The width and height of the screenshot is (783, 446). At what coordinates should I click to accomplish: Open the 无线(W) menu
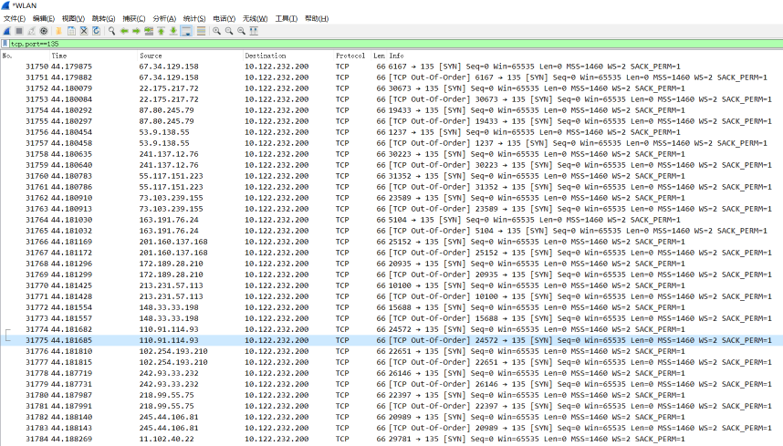255,18
